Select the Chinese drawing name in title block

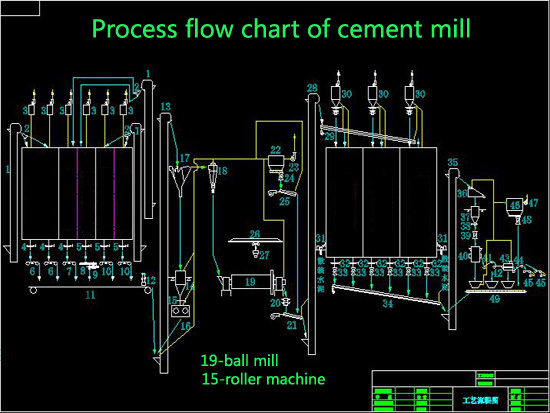coord(480,400)
